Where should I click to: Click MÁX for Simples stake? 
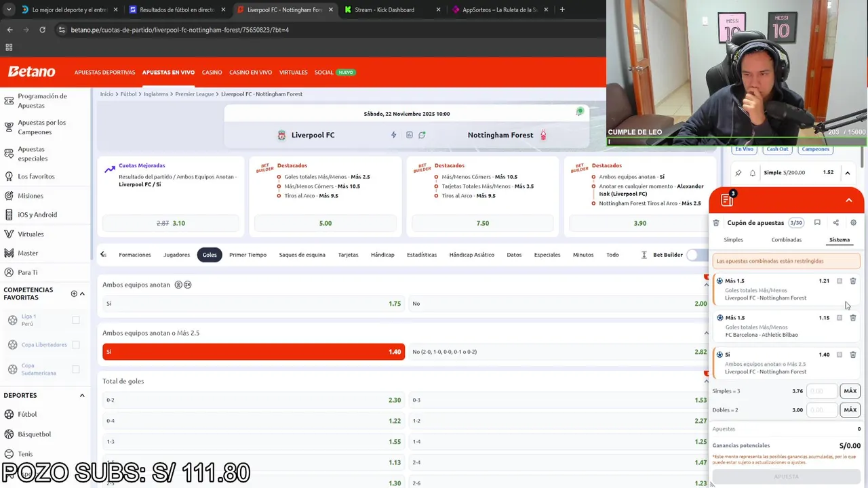click(850, 391)
